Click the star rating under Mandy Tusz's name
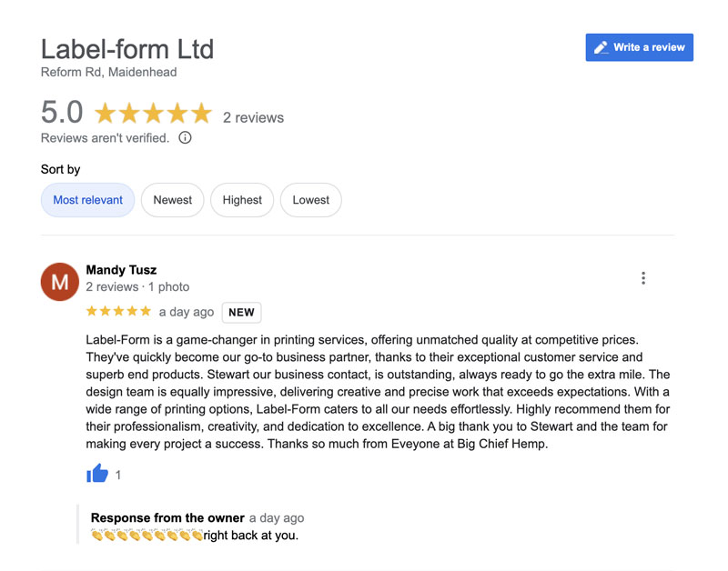 point(118,310)
